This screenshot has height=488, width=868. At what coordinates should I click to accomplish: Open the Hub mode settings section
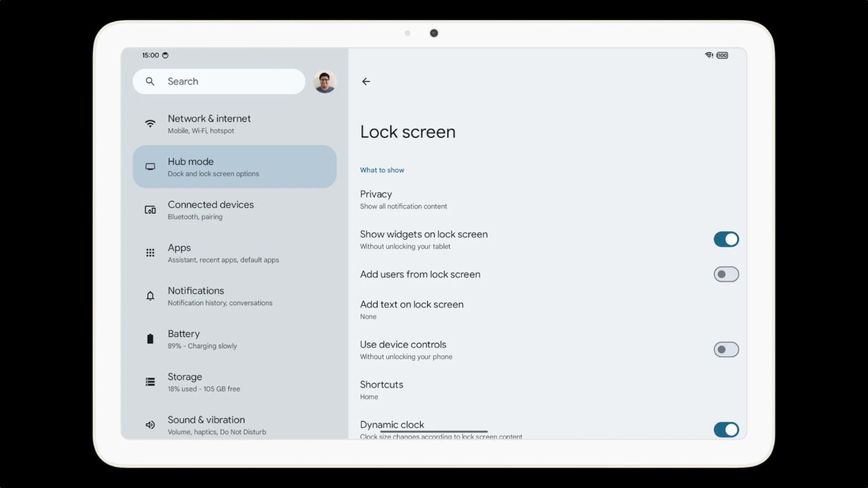[235, 166]
